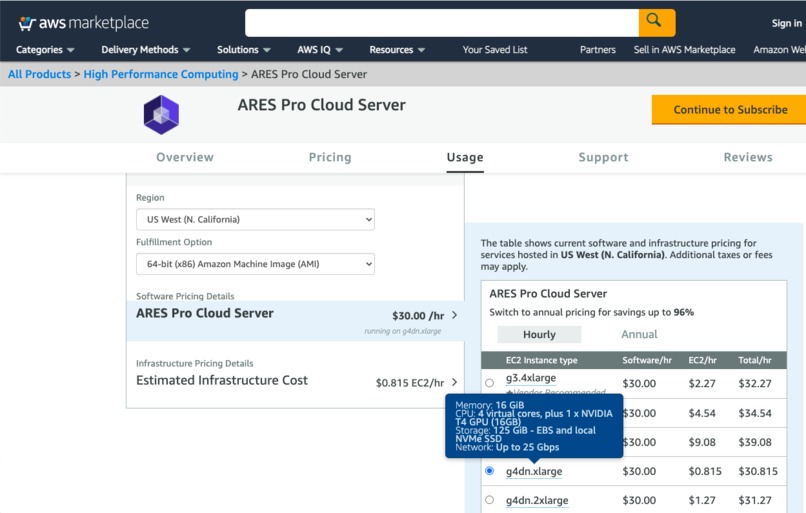Click the $32.27 total price cell
806x513 pixels.
coord(755,383)
